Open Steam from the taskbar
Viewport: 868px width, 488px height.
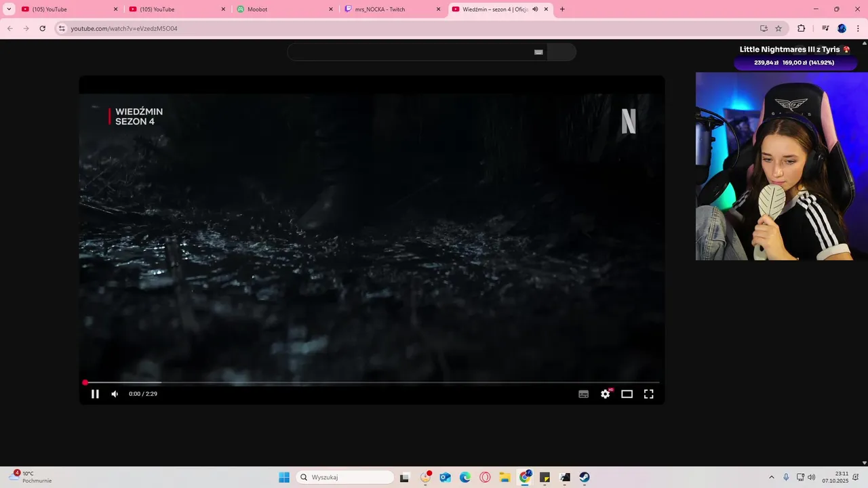click(x=585, y=477)
